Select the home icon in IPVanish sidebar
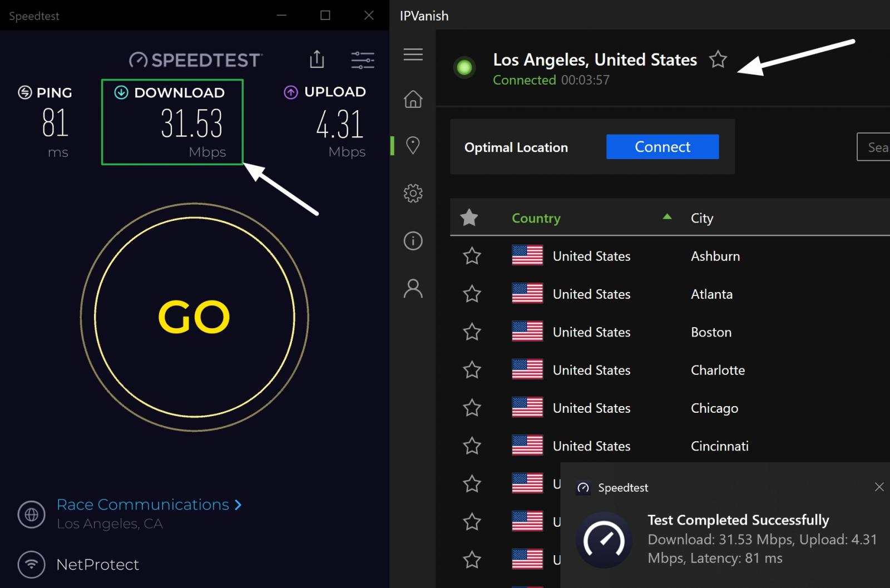Viewport: 890px width, 588px height. (x=413, y=100)
